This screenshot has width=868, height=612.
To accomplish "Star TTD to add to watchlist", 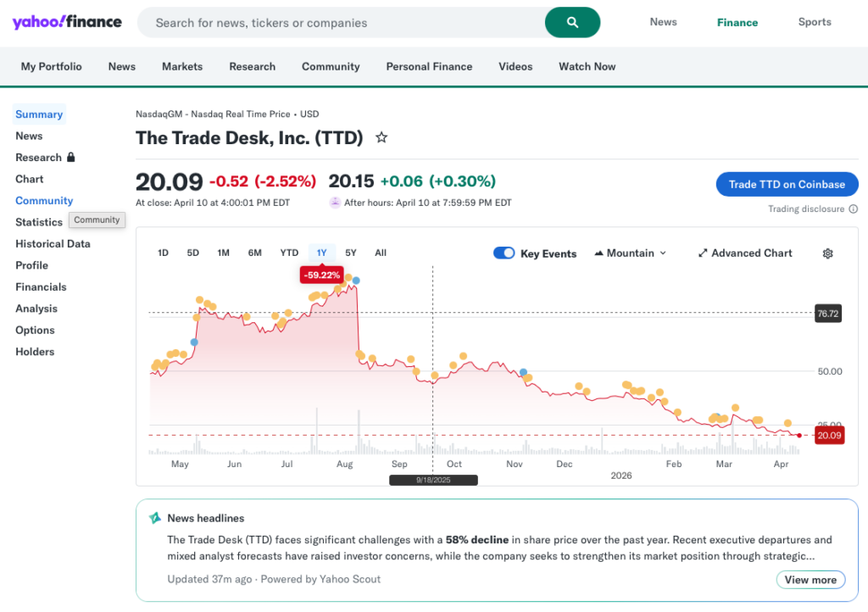I will 381,137.
